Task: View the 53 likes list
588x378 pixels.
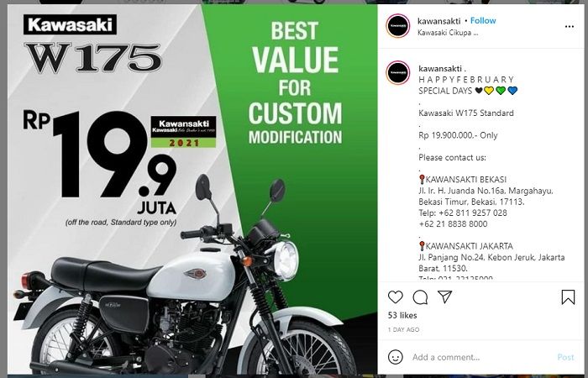Action: (x=402, y=315)
